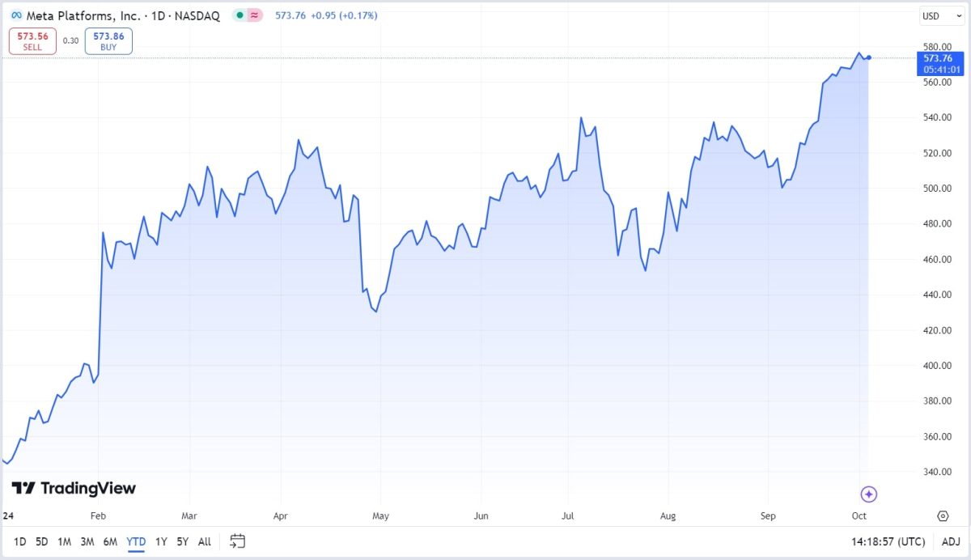The width and height of the screenshot is (971, 560).
Task: Switch to the 1D time range
Action: (x=19, y=541)
